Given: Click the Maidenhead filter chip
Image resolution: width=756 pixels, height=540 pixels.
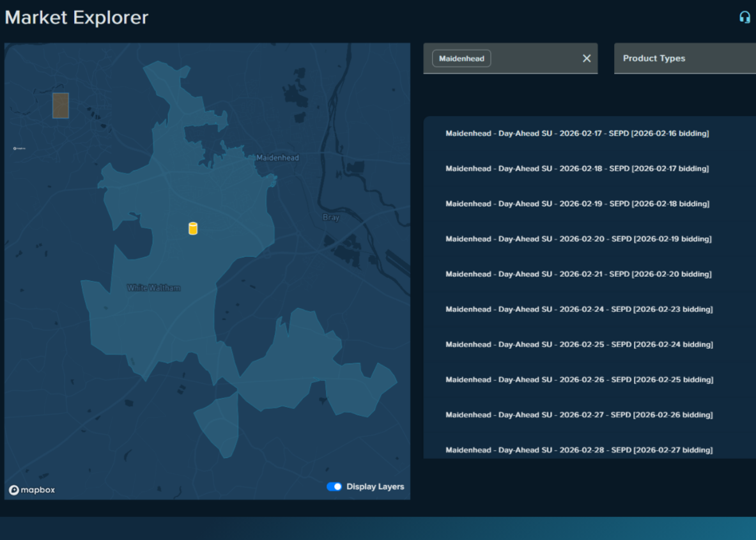Looking at the screenshot, I should pyautogui.click(x=461, y=58).
